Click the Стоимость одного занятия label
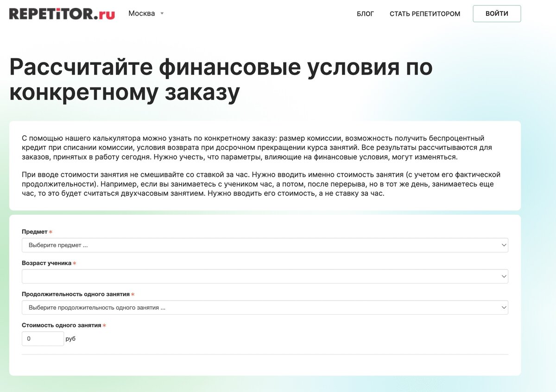 pyautogui.click(x=61, y=325)
